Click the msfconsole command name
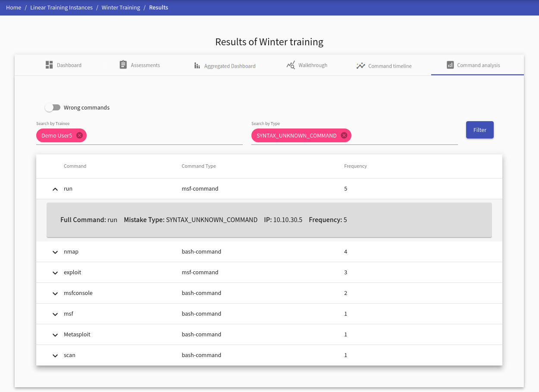Viewport: 539px width, 392px height. point(78,293)
